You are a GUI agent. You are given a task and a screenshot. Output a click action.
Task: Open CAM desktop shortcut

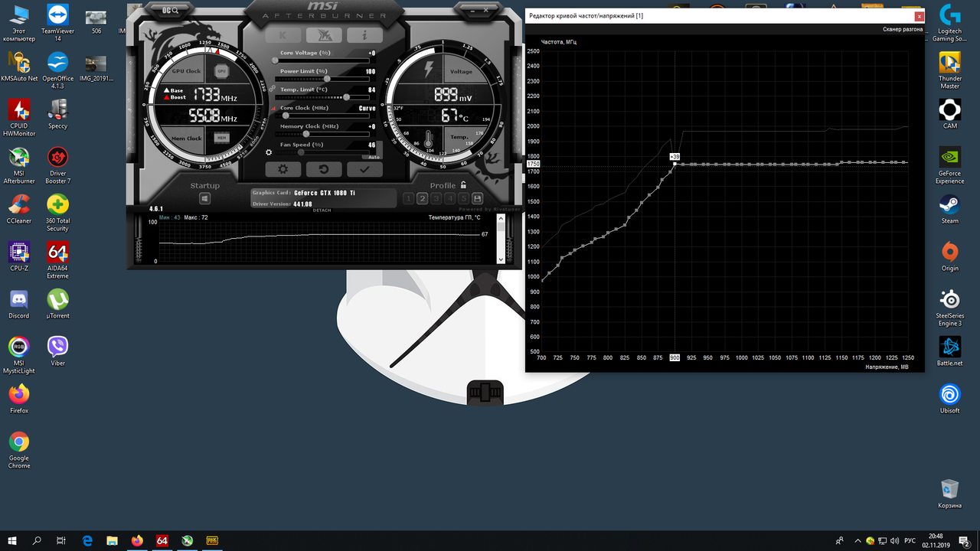click(x=950, y=114)
